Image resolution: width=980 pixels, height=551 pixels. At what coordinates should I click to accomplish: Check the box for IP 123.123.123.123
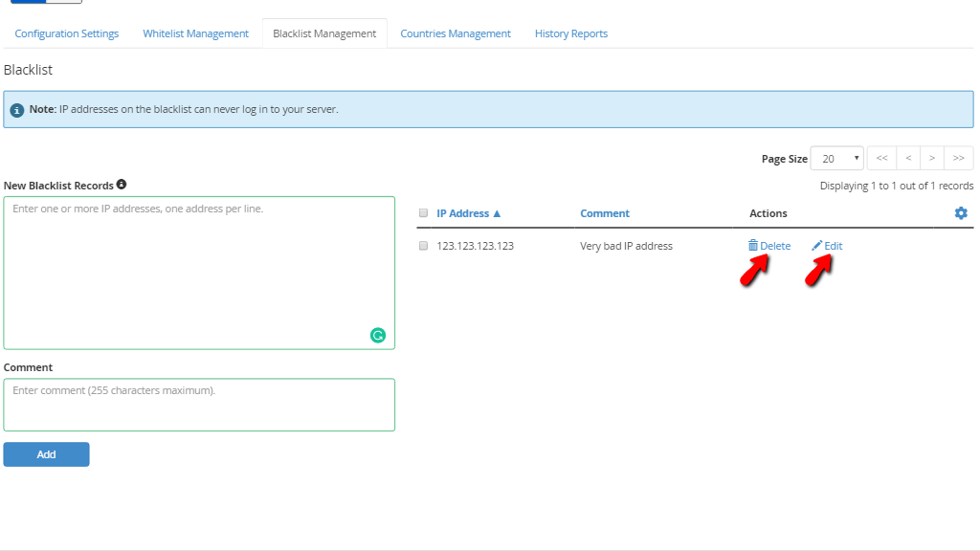click(x=423, y=246)
